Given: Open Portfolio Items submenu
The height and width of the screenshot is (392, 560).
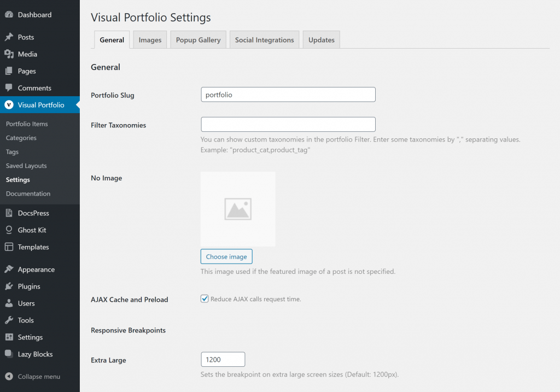Looking at the screenshot, I should click(x=27, y=124).
